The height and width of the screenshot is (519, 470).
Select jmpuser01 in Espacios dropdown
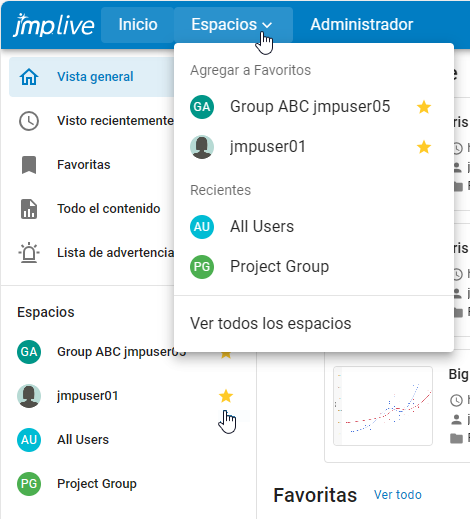click(314, 147)
